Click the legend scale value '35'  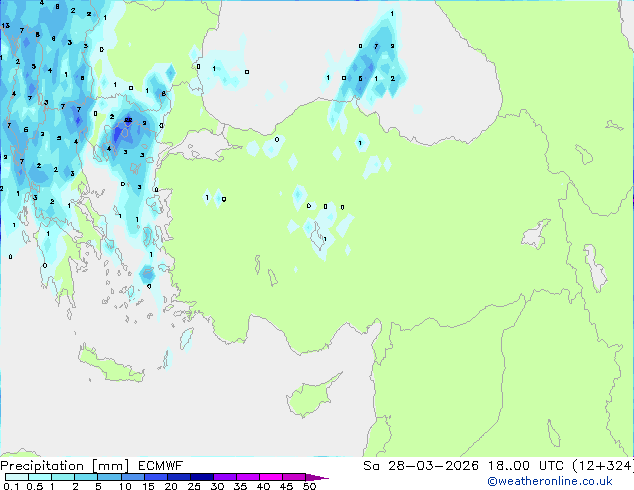point(240,486)
